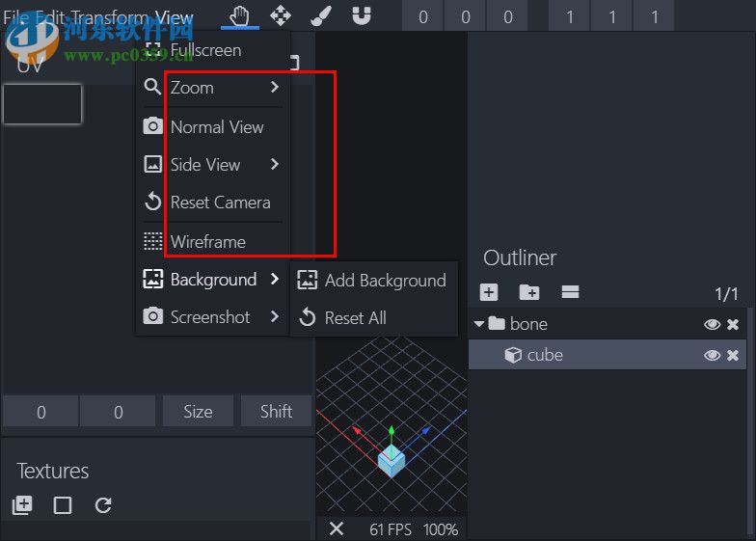The width and height of the screenshot is (756, 541).
Task: Click the Add Background picture icon
Action: (x=307, y=280)
